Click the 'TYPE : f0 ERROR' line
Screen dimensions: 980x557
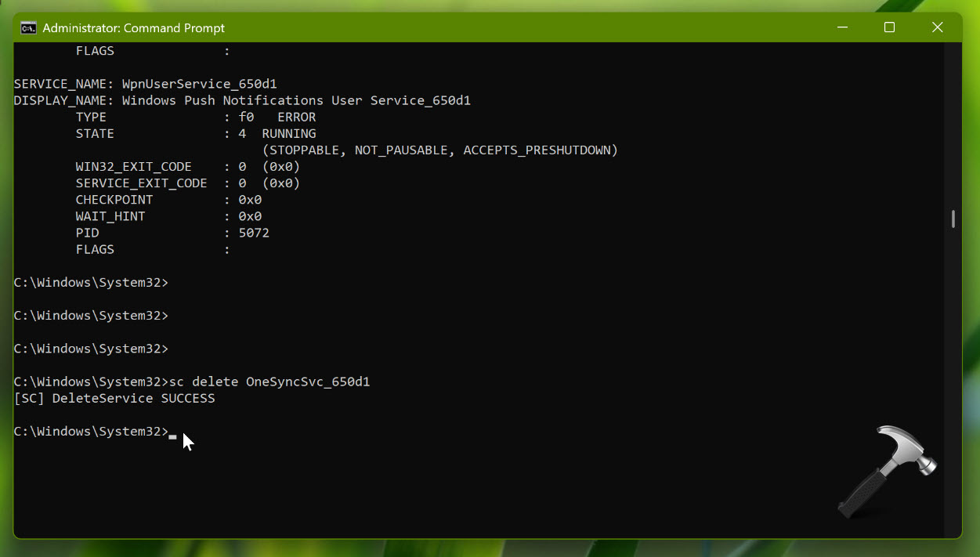[x=196, y=117]
